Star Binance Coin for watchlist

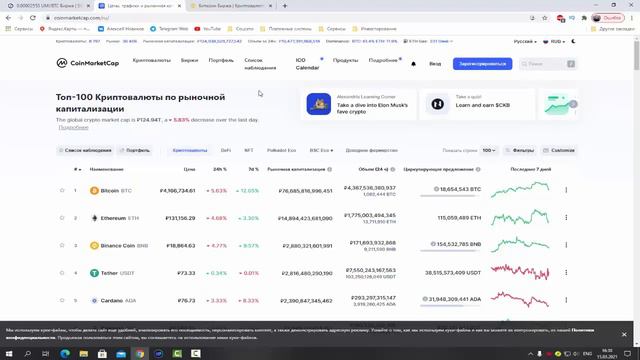62,245
